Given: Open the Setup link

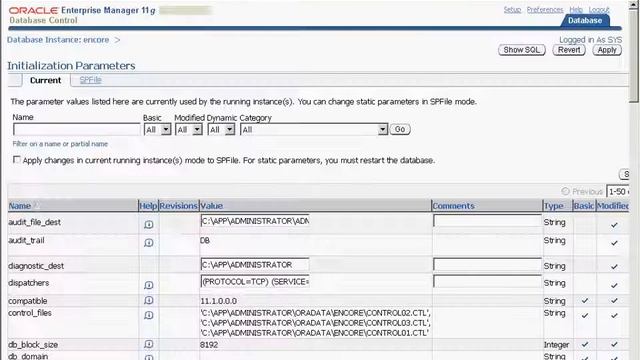Looking at the screenshot, I should coord(512,9).
